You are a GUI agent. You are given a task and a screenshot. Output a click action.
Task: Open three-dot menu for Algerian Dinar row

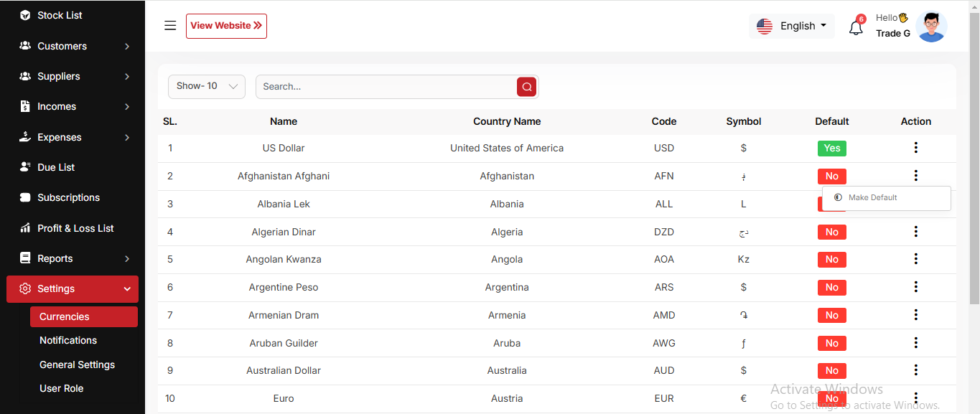pos(915,232)
